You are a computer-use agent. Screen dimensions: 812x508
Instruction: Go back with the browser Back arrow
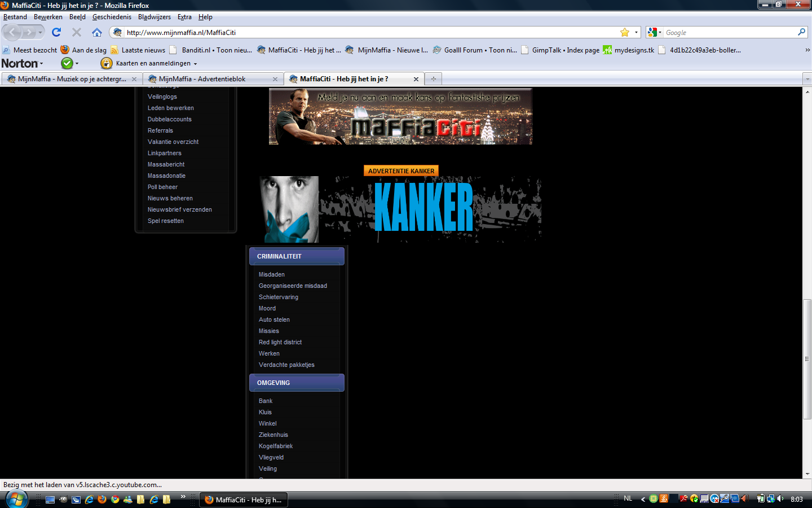tap(12, 32)
